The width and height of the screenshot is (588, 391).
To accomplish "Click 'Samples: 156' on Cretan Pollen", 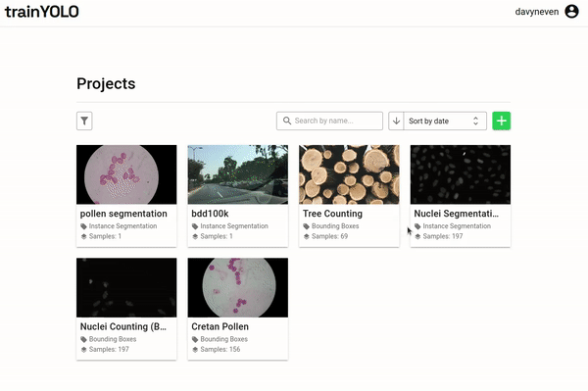I will [x=220, y=350].
